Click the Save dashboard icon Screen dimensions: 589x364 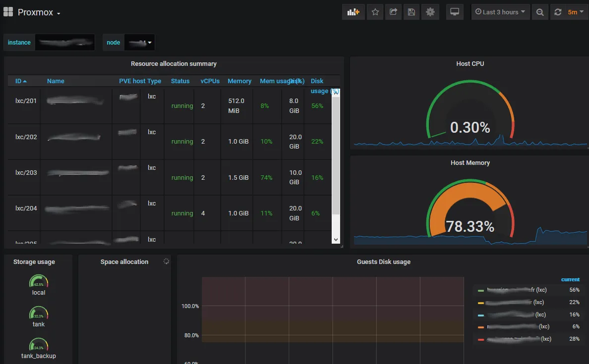(x=411, y=12)
